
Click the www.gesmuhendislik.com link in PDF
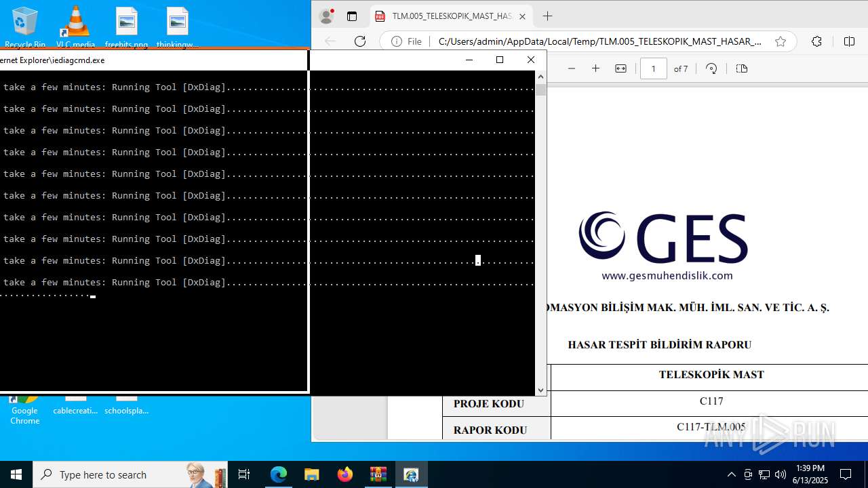click(x=667, y=275)
